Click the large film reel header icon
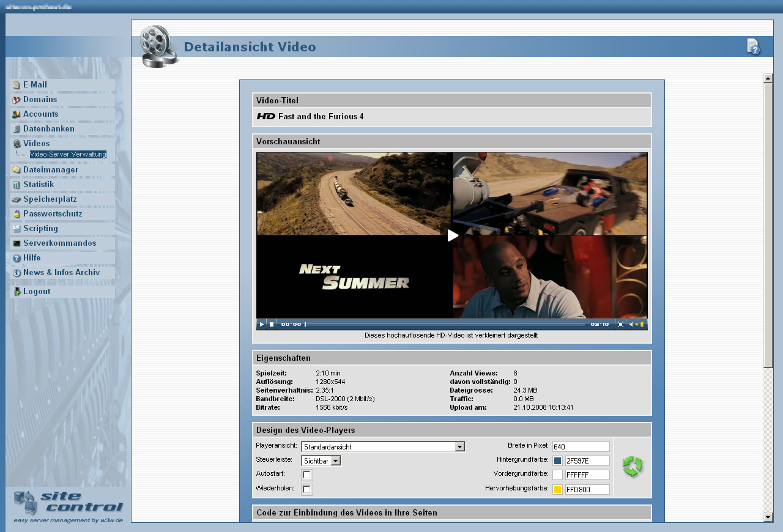This screenshot has height=532, width=783. (159, 46)
